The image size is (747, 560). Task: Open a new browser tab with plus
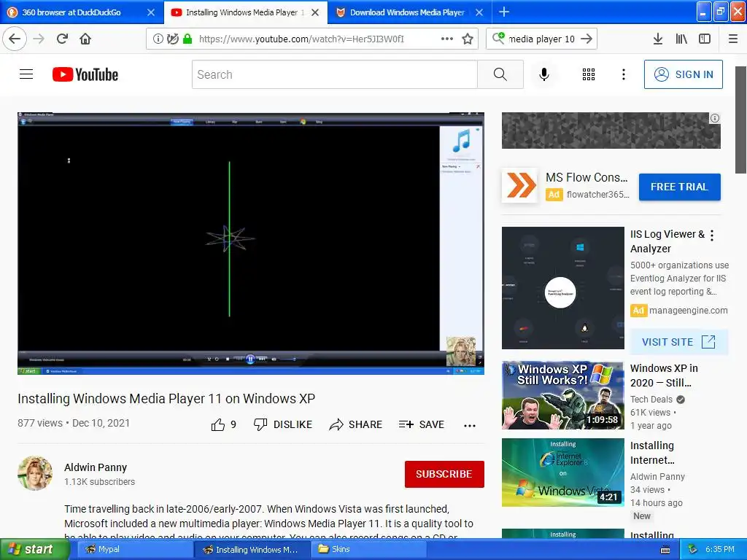click(x=504, y=12)
